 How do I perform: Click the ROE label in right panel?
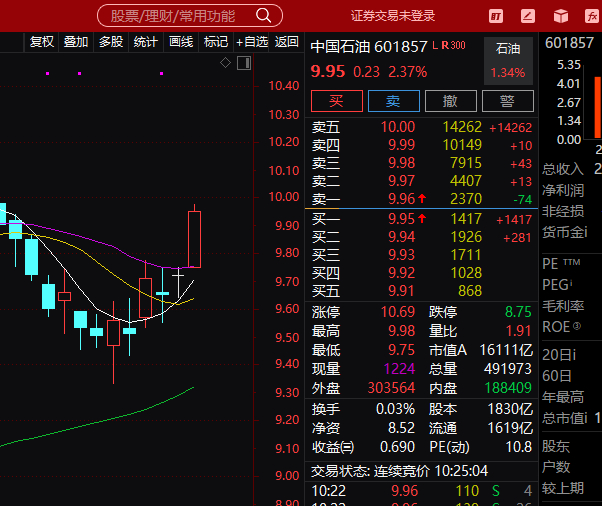tap(561, 327)
